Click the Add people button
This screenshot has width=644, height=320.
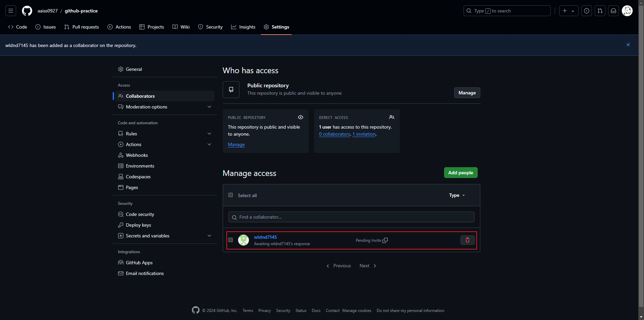(x=461, y=173)
